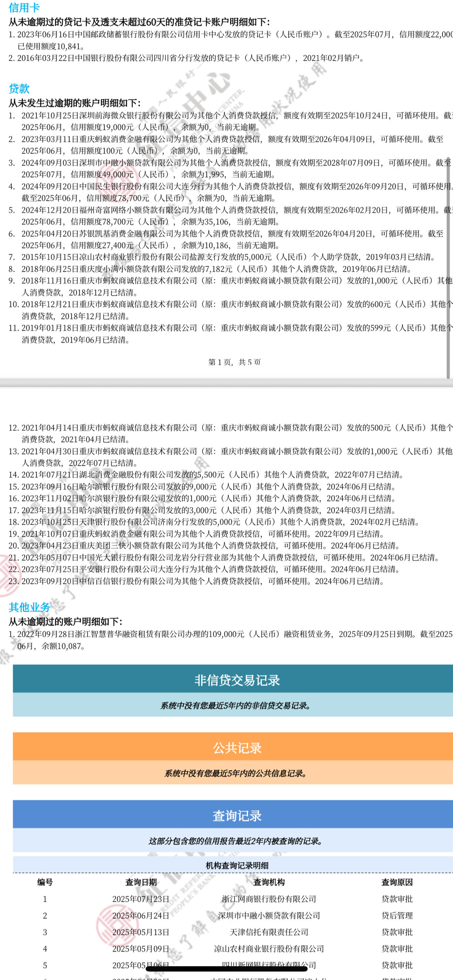Click the 中国银行四川省分行 credit card entry

[x=186, y=58]
